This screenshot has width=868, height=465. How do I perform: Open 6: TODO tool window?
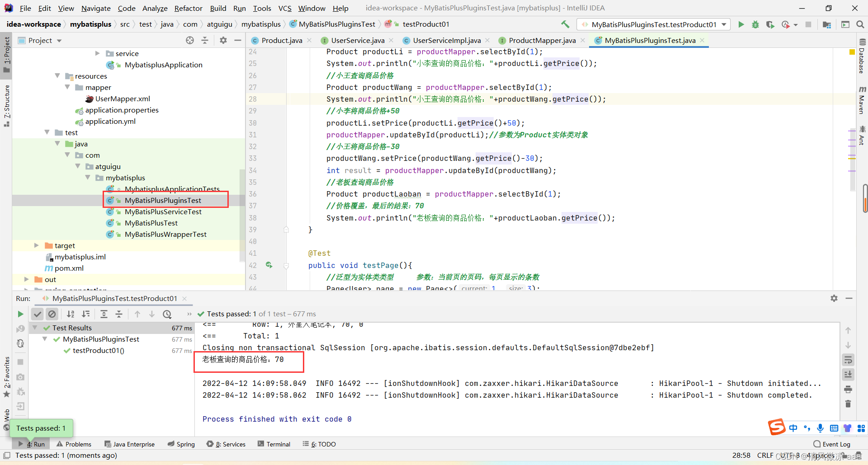pyautogui.click(x=319, y=444)
